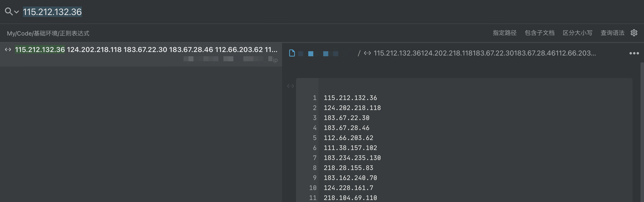644x202 pixels.
Task: Click code line 5 with 112.66.203.62
Action: (x=348, y=138)
